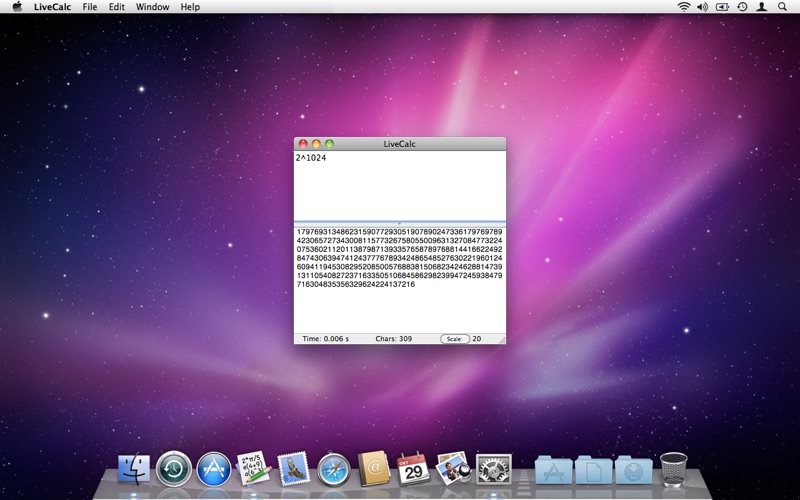Click the last result line ending 24137216
The image size is (800, 500).
coord(356,284)
